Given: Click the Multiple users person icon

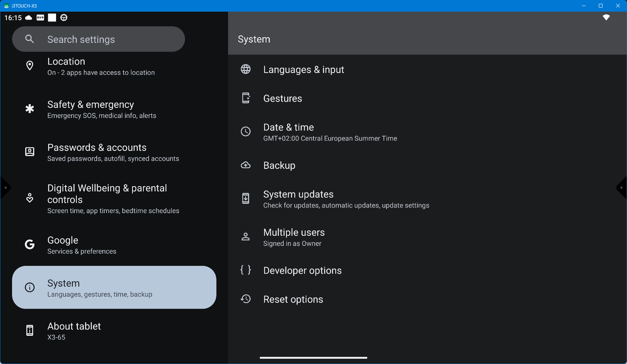Looking at the screenshot, I should 246,237.
